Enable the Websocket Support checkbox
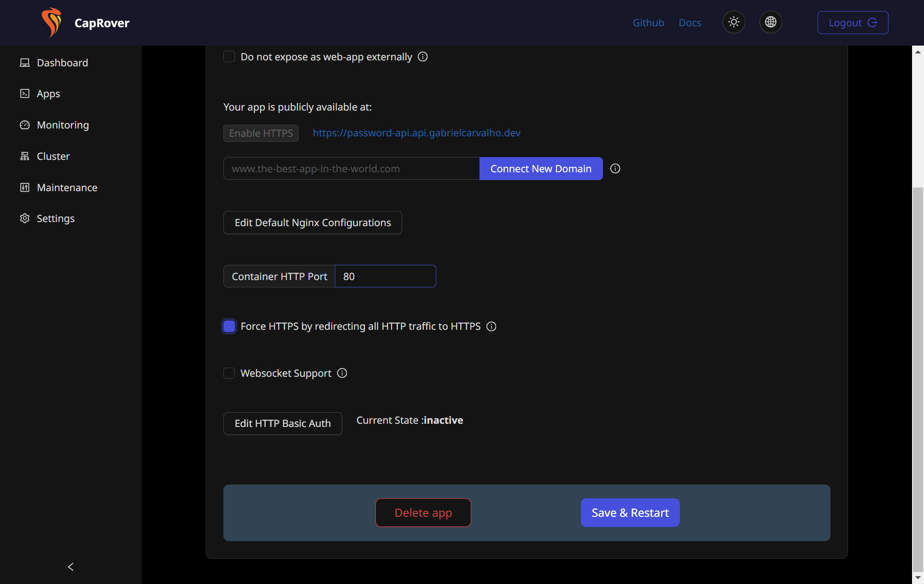Screen dimensions: 924x584 coord(229,373)
